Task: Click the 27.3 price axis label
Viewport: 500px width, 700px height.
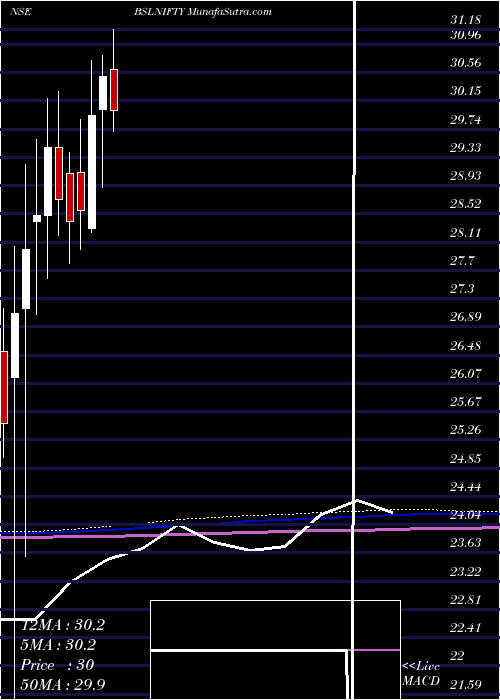Action: coord(462,289)
